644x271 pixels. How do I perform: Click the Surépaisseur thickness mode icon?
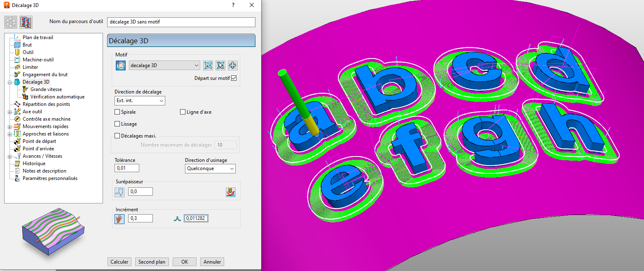119,192
